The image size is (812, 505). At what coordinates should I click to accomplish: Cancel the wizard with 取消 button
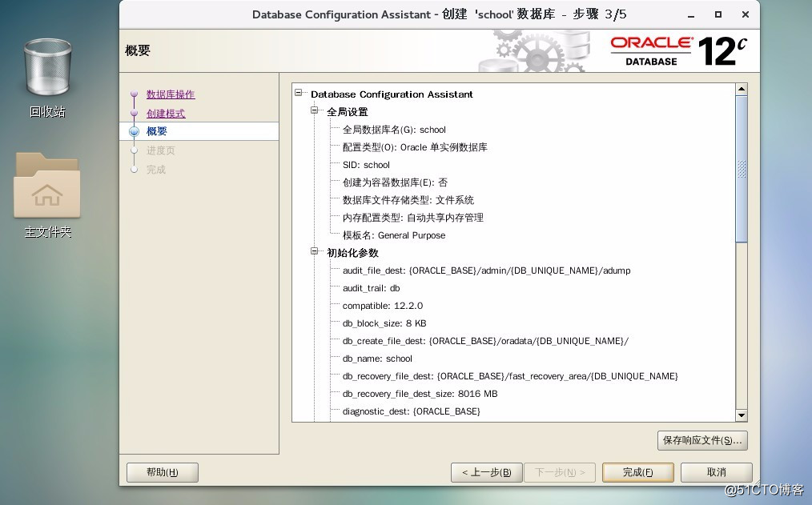pos(716,472)
